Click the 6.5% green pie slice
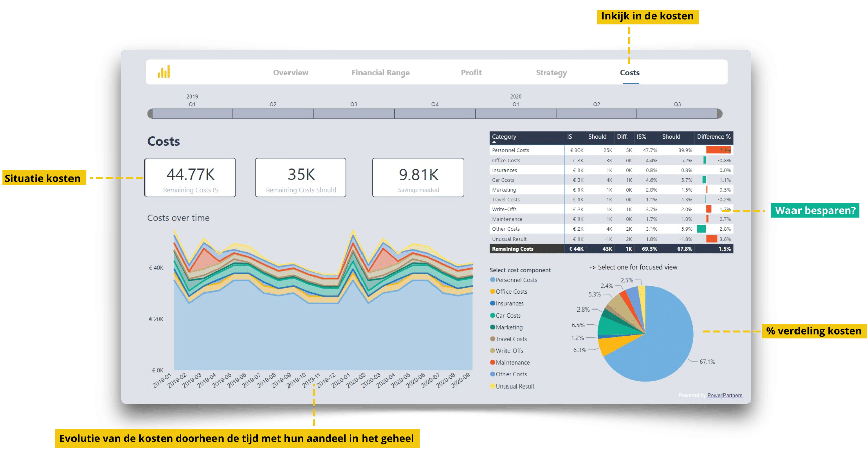Screen dimensions: 868x463 point(610,327)
